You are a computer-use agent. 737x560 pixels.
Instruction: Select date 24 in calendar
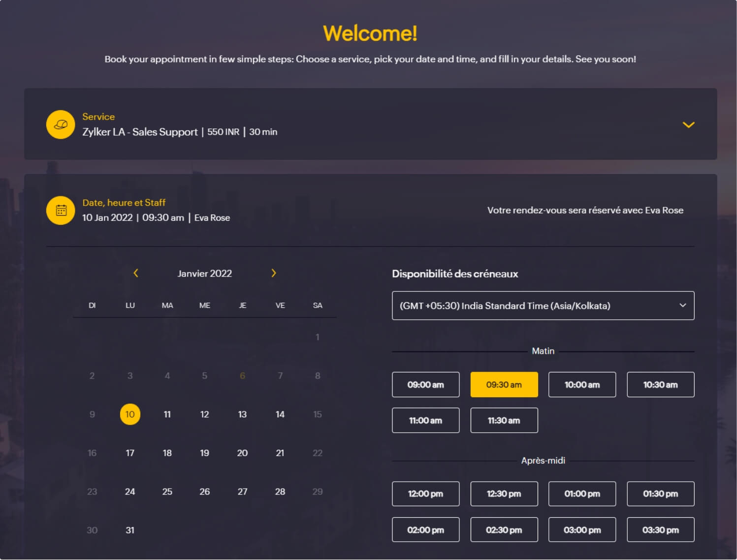point(130,492)
